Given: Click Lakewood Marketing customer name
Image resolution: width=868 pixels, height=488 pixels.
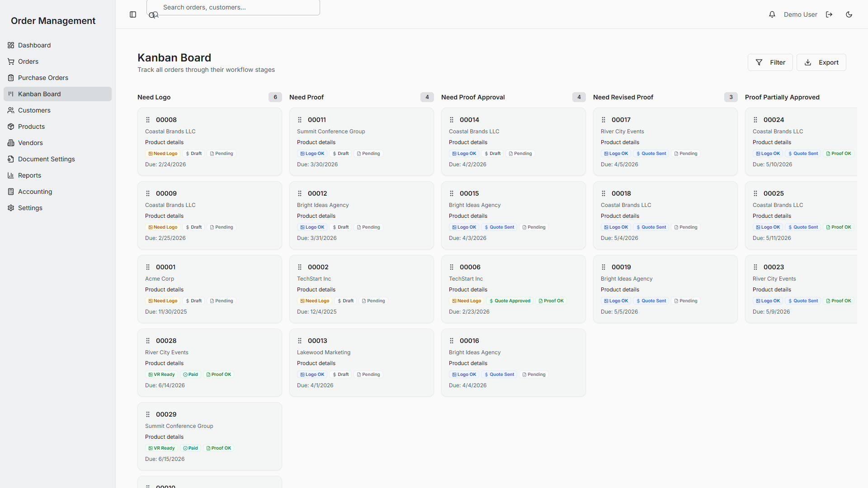Looking at the screenshot, I should click(324, 352).
